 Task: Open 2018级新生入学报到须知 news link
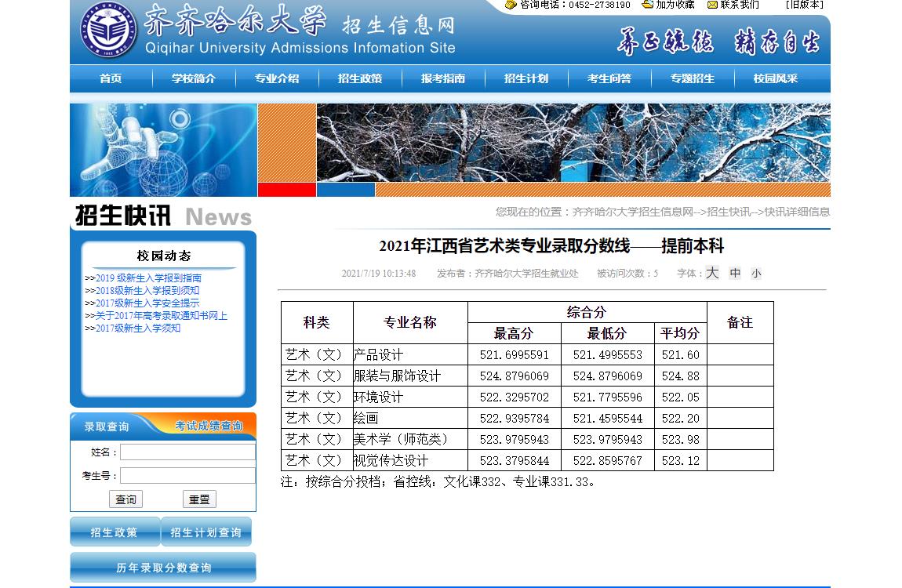point(147,290)
